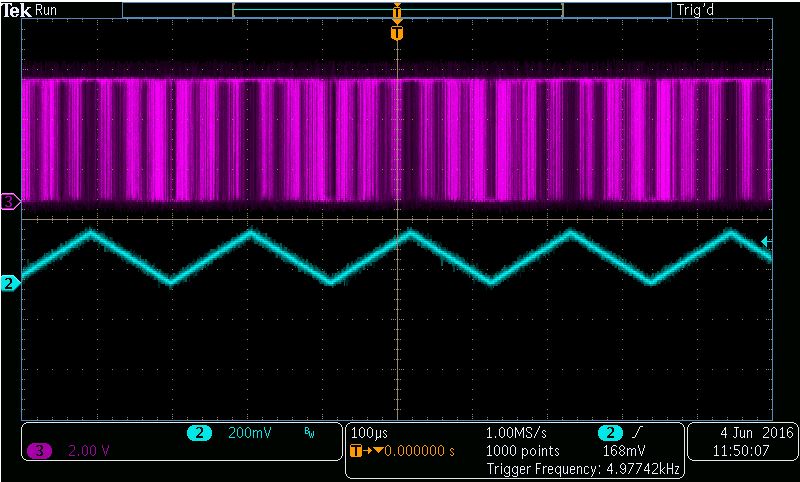800x482 pixels.
Task: Click the cyan trigger level arrow
Action: 766,241
